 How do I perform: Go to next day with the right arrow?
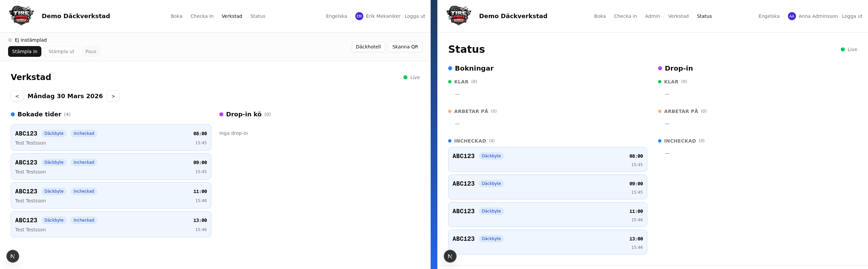[x=113, y=96]
